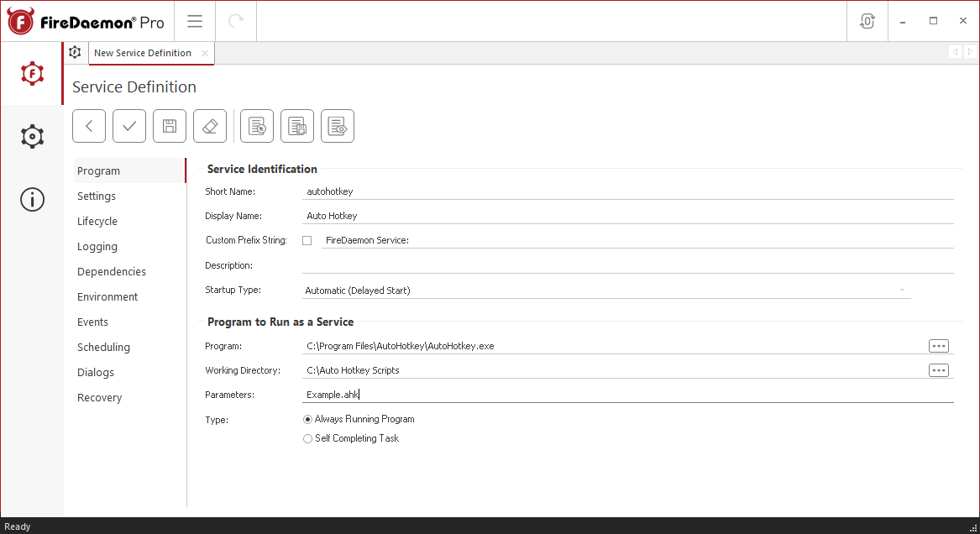Screen dimensions: 980x534
Task: Click the gear icon beside the tab
Action: pyautogui.click(x=75, y=52)
